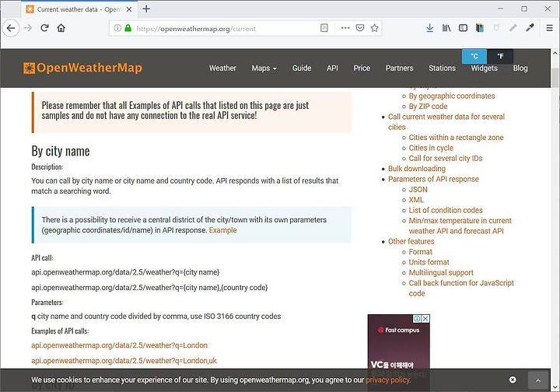The image size is (560, 392).
Task: Open Parameters of API response link
Action: coord(433,179)
